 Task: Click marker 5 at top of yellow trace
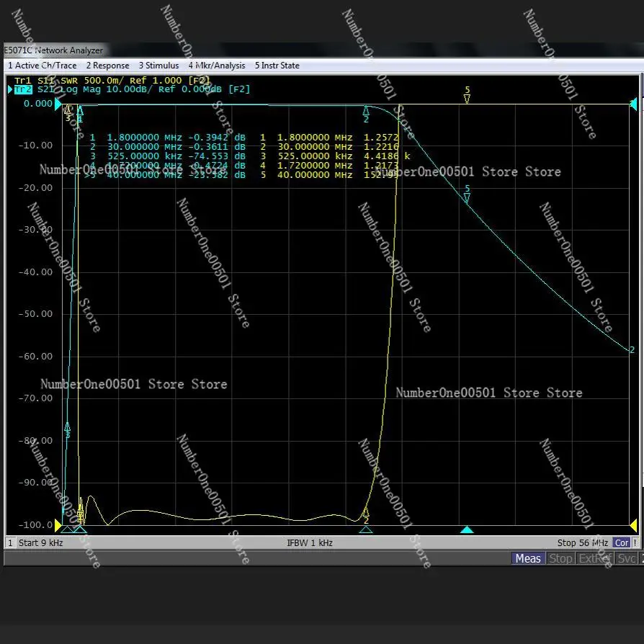pyautogui.click(x=467, y=94)
